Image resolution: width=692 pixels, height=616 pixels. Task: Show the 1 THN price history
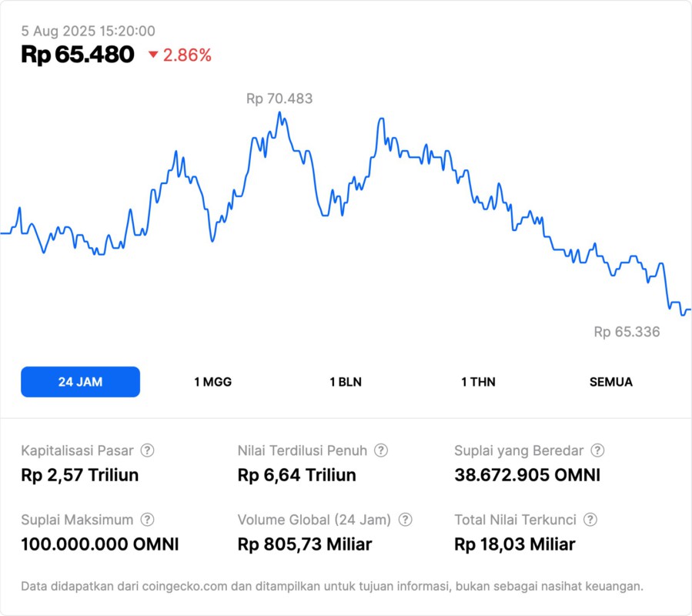pyautogui.click(x=478, y=382)
